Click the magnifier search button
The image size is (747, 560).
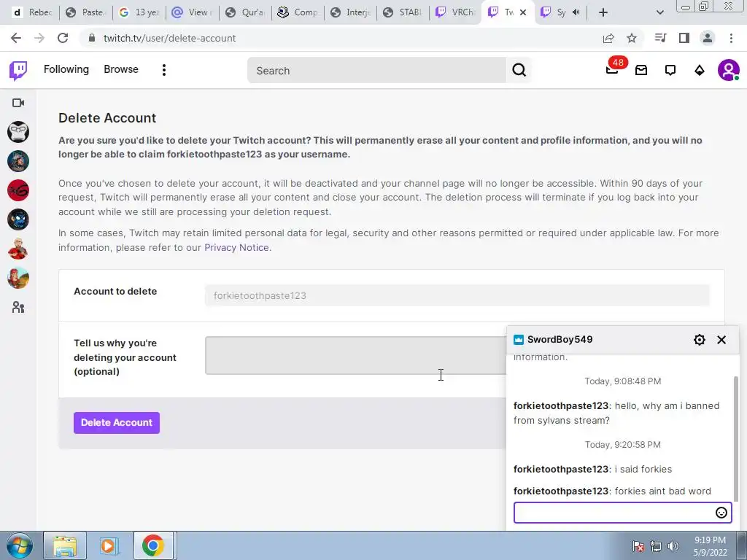click(519, 71)
